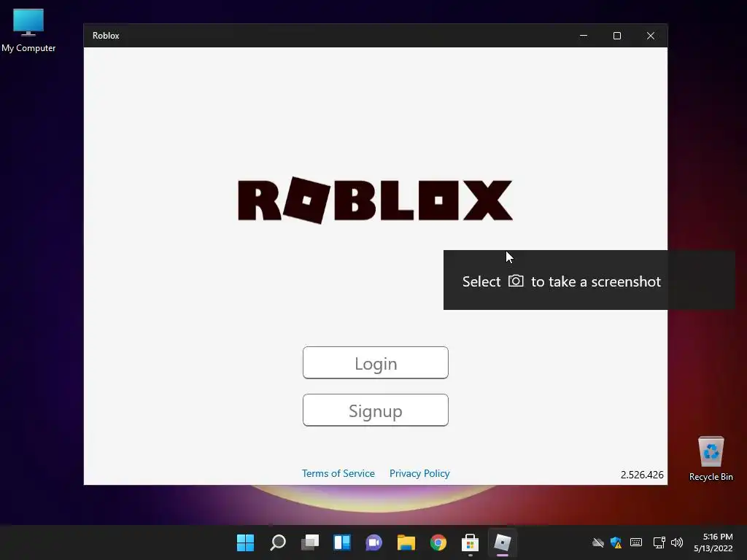
Task: Click the Signup button
Action: pos(376,410)
